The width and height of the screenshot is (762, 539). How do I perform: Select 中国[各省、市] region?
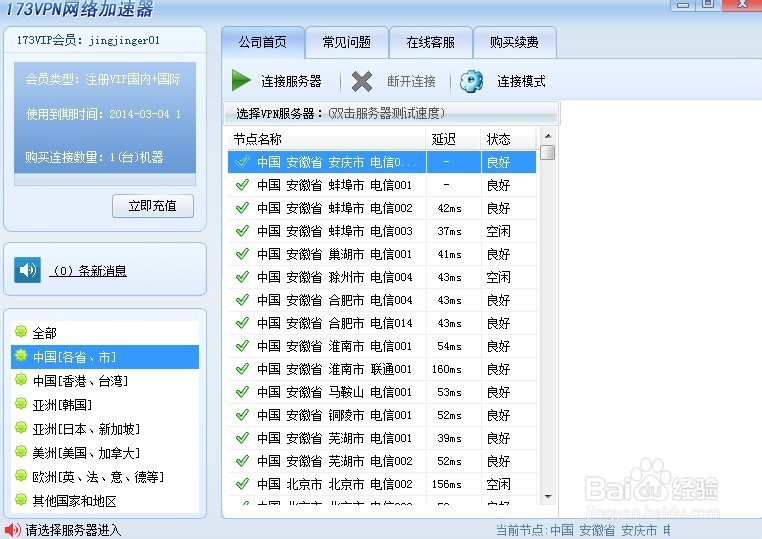tap(105, 357)
